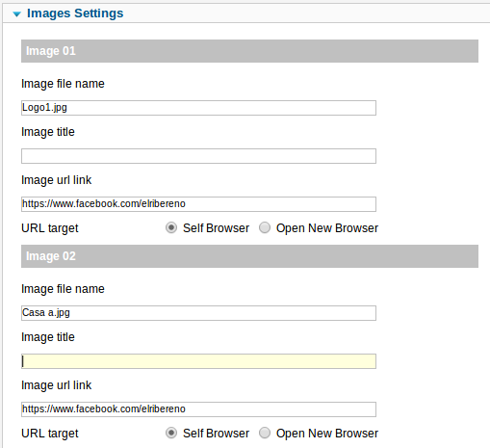
Task: Click the Image 01 URL target label
Action: coord(50,228)
